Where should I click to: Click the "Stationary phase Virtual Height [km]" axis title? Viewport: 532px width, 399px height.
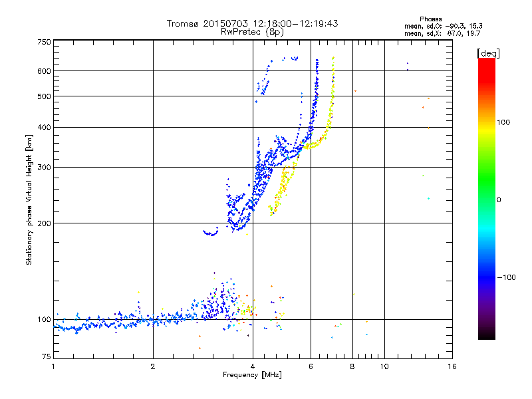pyautogui.click(x=29, y=200)
